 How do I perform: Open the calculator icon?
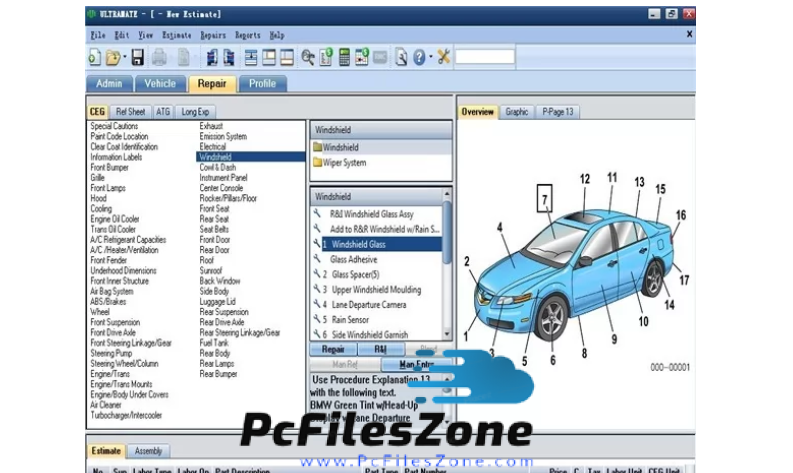344,57
